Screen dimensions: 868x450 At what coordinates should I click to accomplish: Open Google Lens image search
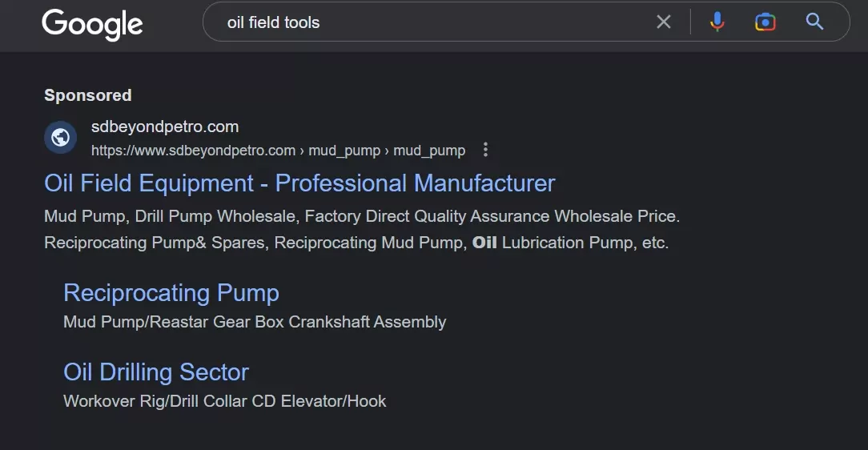766,22
